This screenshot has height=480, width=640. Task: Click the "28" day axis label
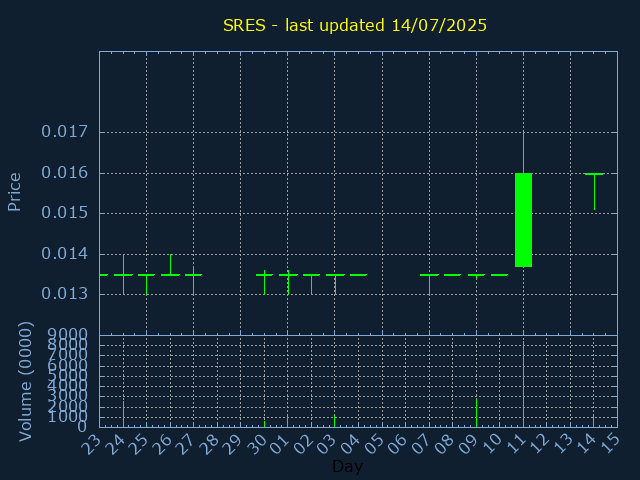coord(209,444)
